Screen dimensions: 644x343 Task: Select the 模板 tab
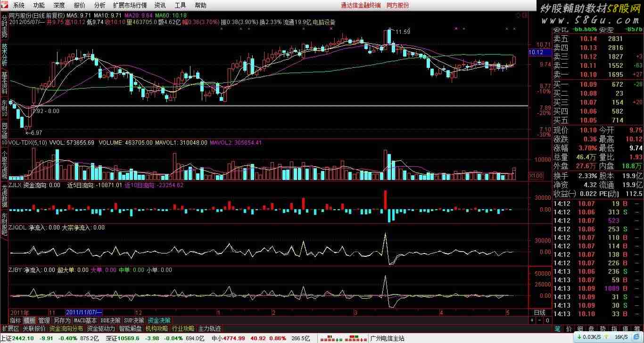tap(29, 320)
